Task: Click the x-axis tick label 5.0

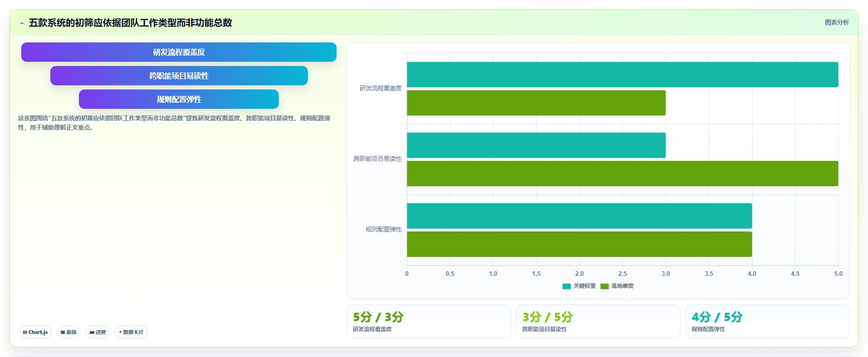Action: tap(838, 274)
